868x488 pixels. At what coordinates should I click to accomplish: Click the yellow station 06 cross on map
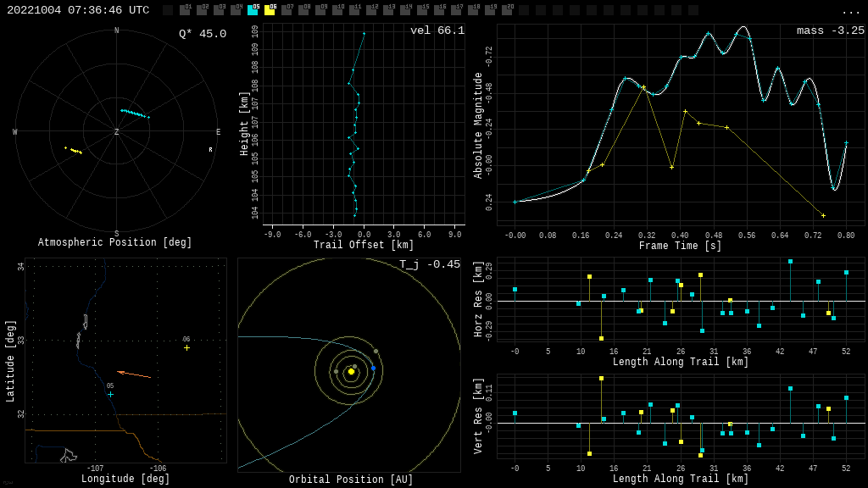click(x=186, y=347)
